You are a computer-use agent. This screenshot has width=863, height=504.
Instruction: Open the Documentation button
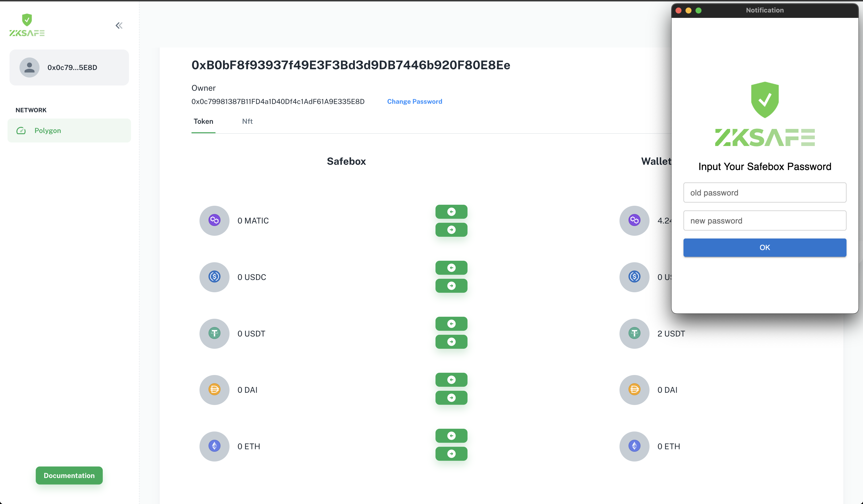69,475
